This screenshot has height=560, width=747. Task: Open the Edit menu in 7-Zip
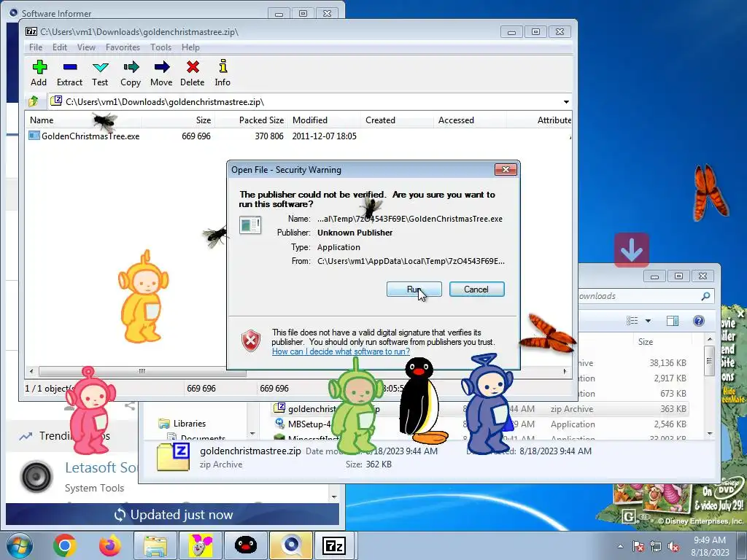pos(60,47)
